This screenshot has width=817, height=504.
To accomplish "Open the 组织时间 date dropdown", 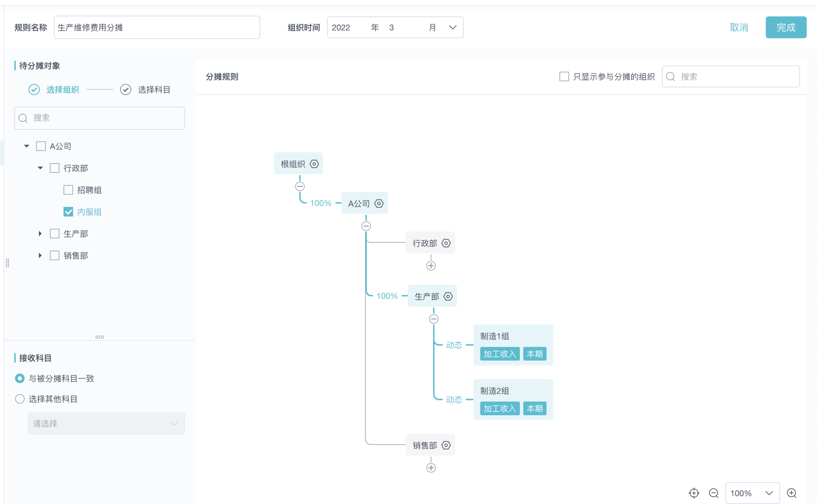I will [452, 28].
